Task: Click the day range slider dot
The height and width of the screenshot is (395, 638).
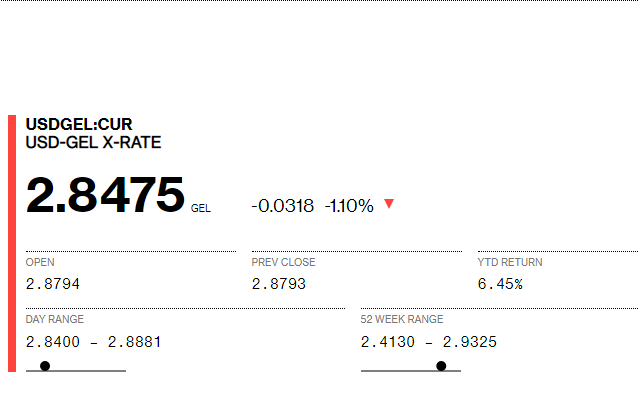Action: [45, 366]
